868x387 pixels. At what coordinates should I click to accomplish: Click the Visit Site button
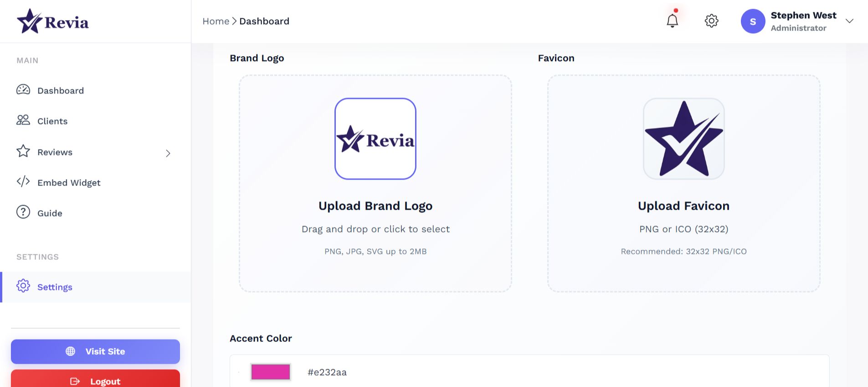pyautogui.click(x=95, y=351)
